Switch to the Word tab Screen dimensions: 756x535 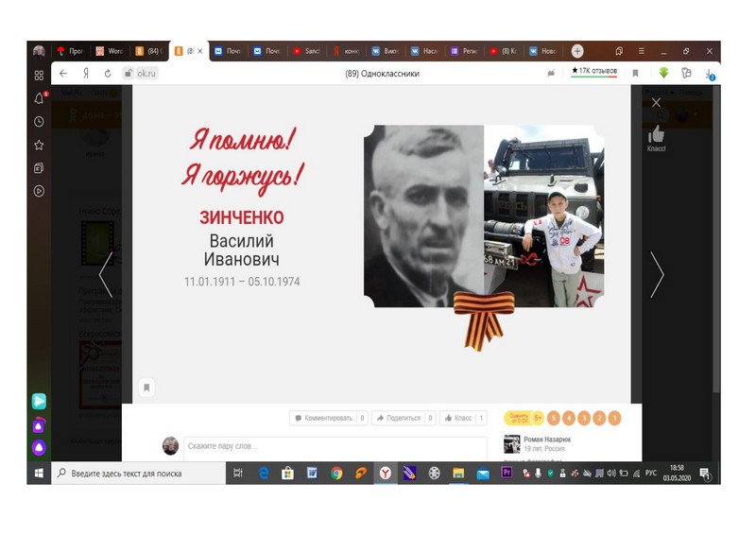point(111,51)
